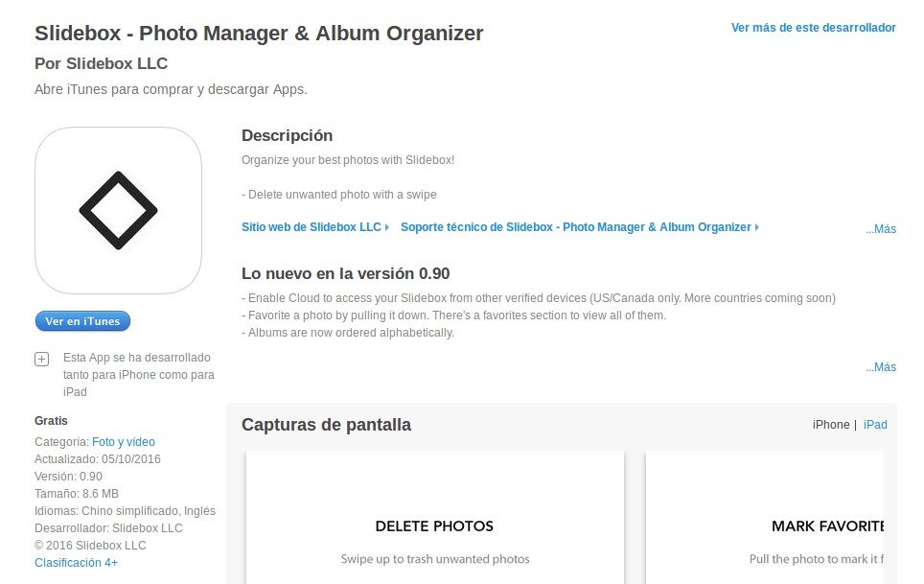Click the Descripción section heading
This screenshot has height=584, width=924.
pyautogui.click(x=287, y=136)
